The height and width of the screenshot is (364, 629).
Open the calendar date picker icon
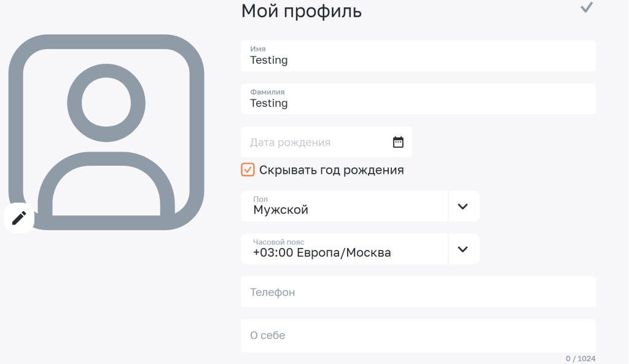[398, 142]
